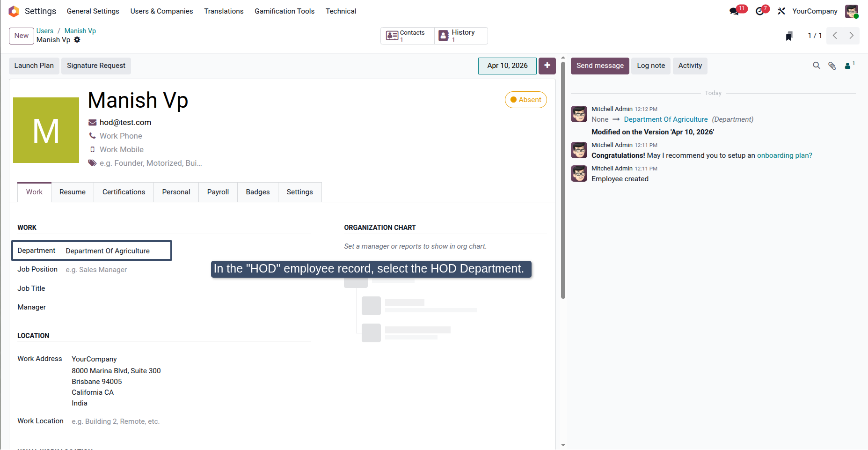Screen dimensions: 868x450
Task: Open the Gamification Tools menu
Action: (x=284, y=11)
